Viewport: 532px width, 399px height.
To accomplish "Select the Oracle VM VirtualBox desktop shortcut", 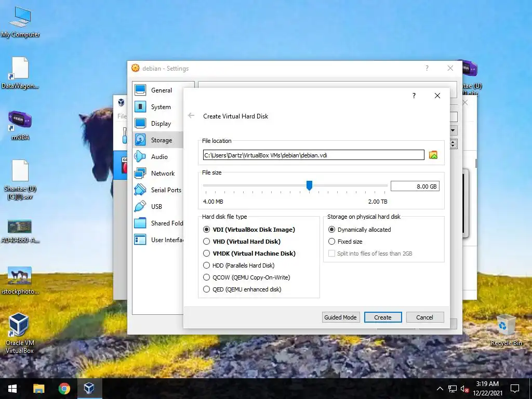I will click(x=19, y=334).
